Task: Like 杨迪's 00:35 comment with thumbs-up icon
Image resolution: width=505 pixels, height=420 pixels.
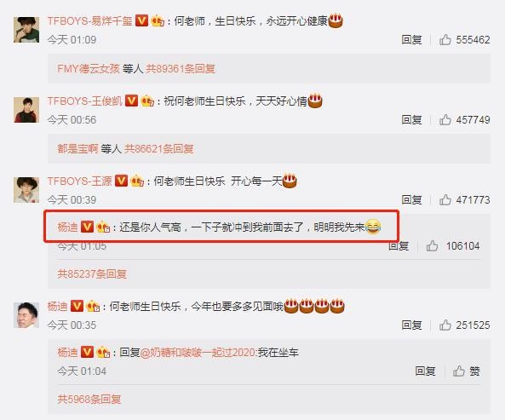Action: pyautogui.click(x=445, y=325)
